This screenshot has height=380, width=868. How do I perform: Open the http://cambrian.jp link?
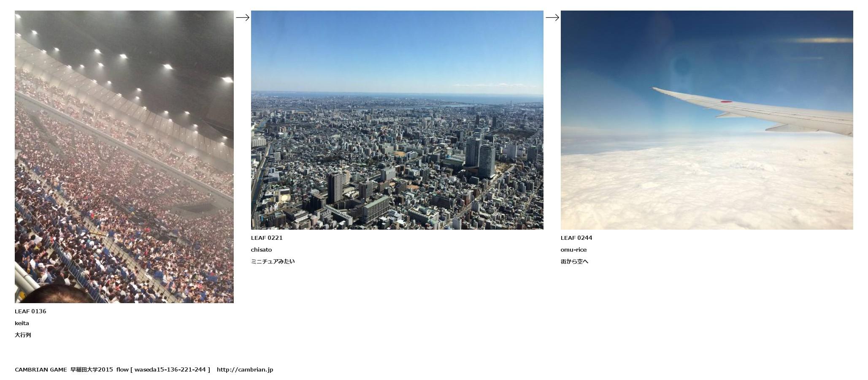245,369
